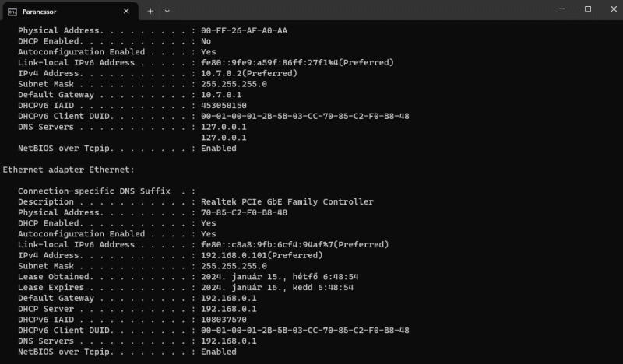Click the physical address 00-FF-26-AF-A0-AA

[244, 30]
